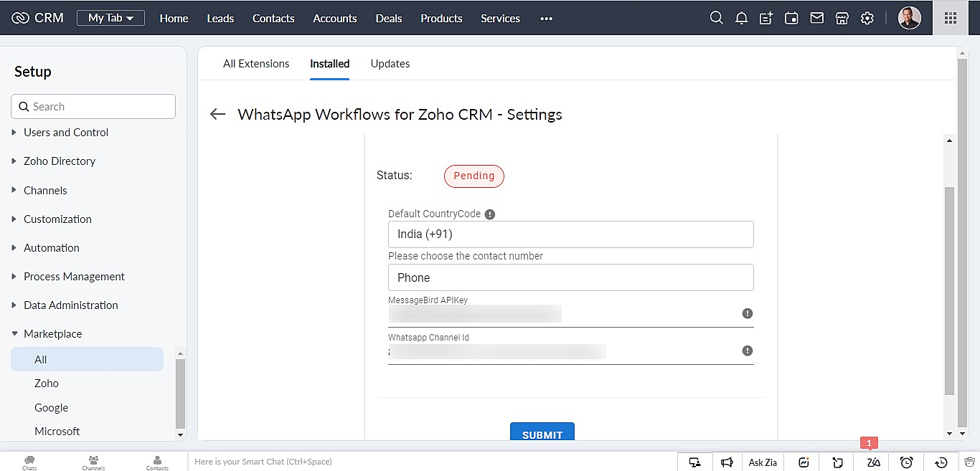
Task: Open the apps grid launcher
Action: tap(951, 18)
